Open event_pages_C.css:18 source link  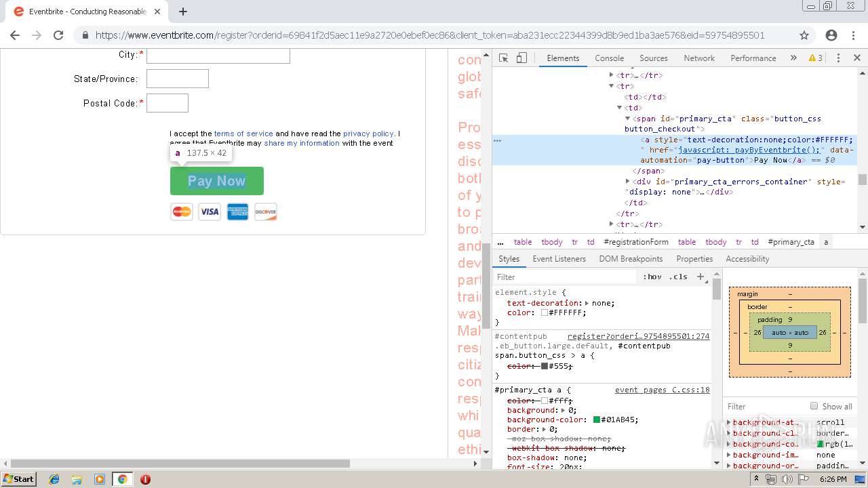[662, 390]
